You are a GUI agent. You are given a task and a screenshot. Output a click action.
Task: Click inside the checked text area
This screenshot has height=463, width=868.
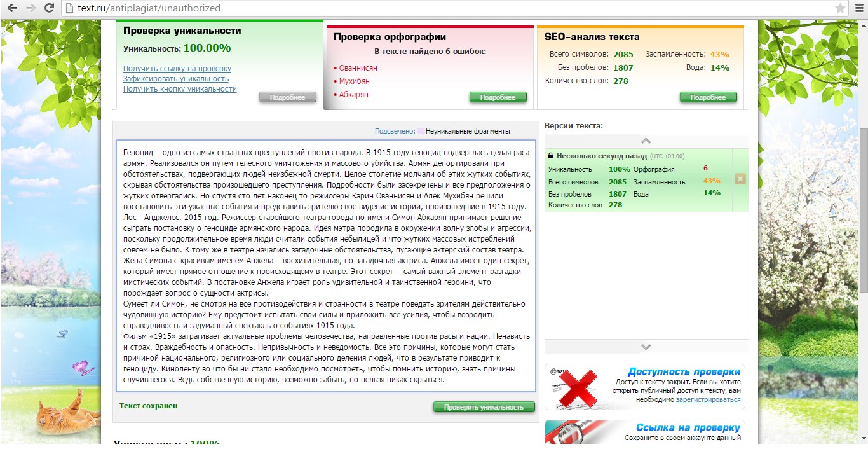coord(326,266)
